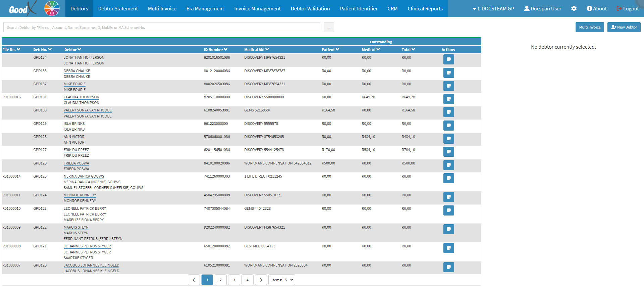This screenshot has width=644, height=288.
Task: Click the settings gear icon
Action: pyautogui.click(x=574, y=8)
